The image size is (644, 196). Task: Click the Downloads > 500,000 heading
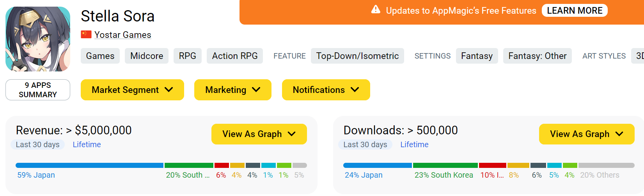pyautogui.click(x=401, y=130)
